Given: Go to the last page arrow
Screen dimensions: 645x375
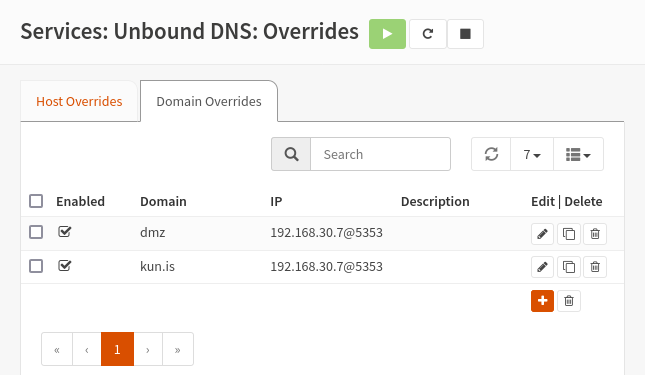Looking at the screenshot, I should tap(178, 349).
